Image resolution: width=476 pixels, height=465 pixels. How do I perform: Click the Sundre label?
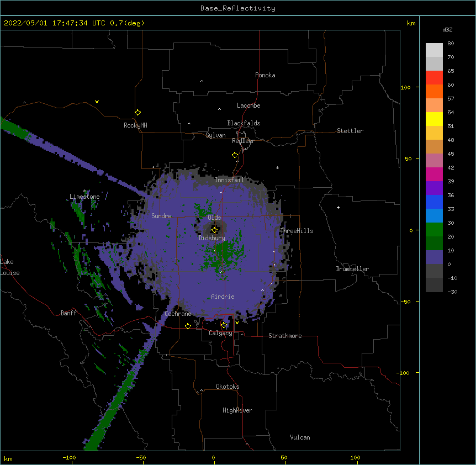161,216
